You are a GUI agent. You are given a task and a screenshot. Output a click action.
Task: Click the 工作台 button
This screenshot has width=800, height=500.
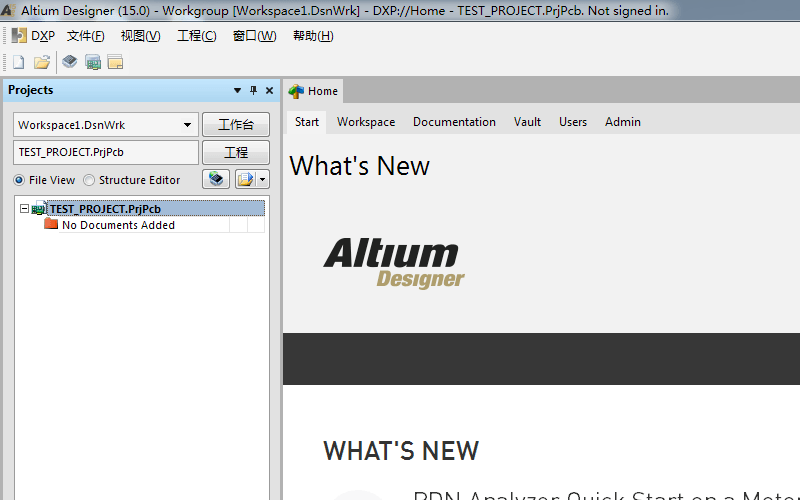(236, 125)
